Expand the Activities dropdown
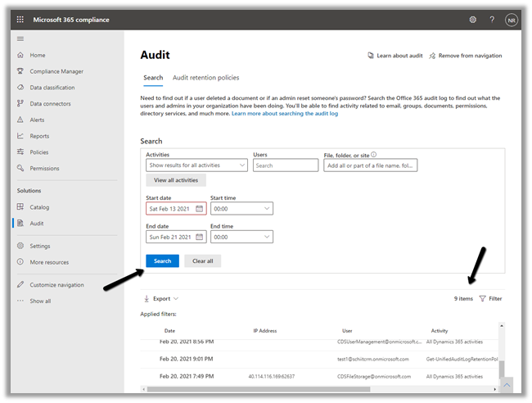 196,165
